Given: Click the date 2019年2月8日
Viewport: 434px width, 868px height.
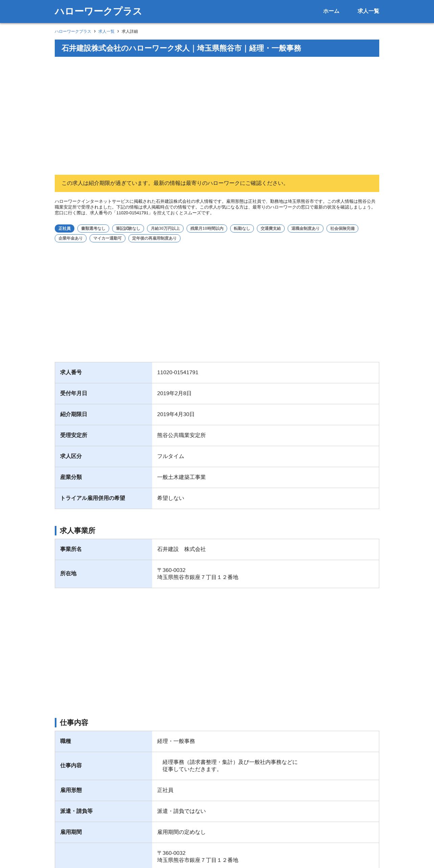Looking at the screenshot, I should (x=174, y=393).
